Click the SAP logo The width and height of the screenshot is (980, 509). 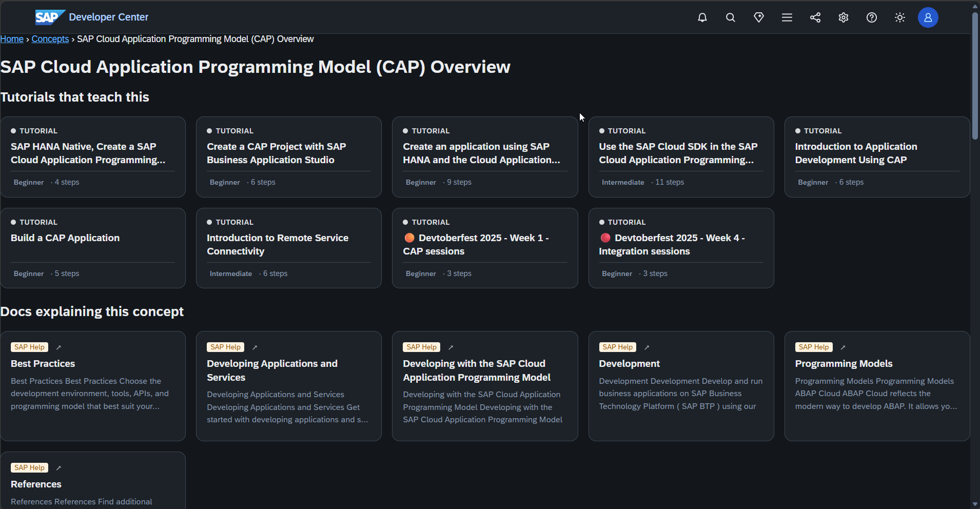[50, 17]
